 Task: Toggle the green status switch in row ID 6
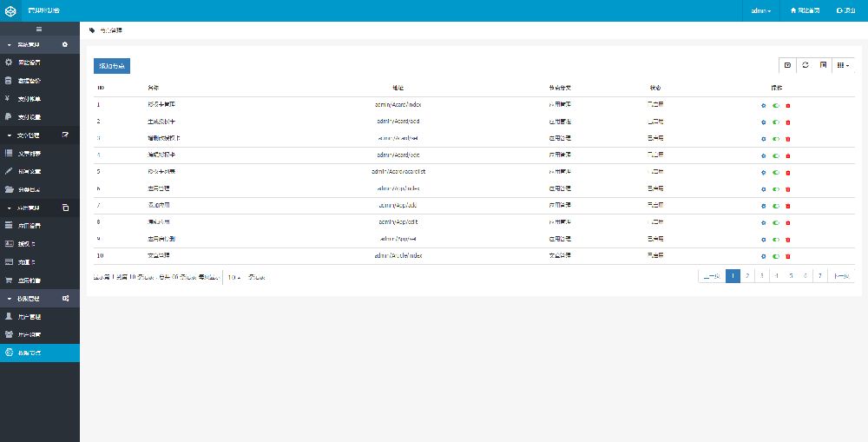(775, 189)
